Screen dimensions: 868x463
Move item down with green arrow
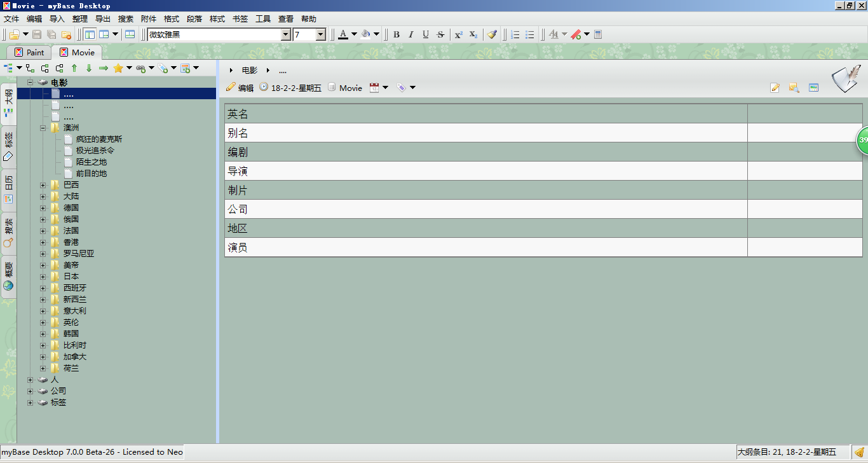pyautogui.click(x=89, y=68)
